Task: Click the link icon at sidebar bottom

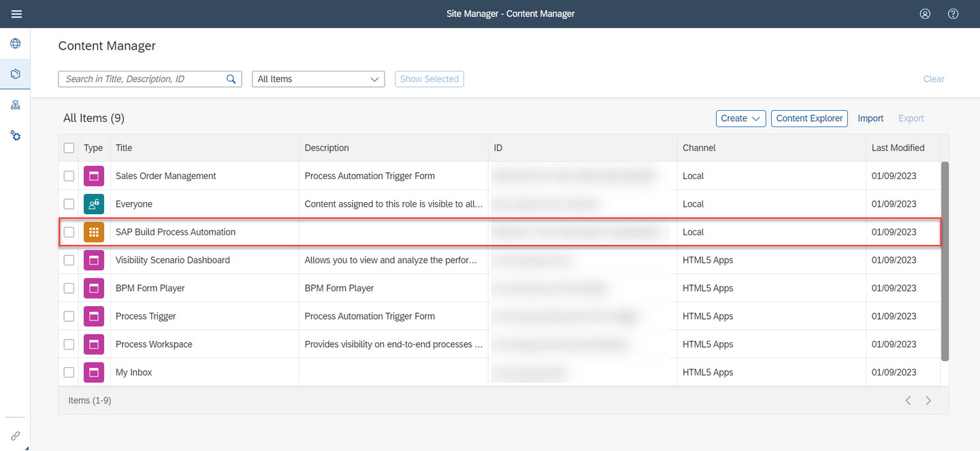Action: tap(15, 436)
